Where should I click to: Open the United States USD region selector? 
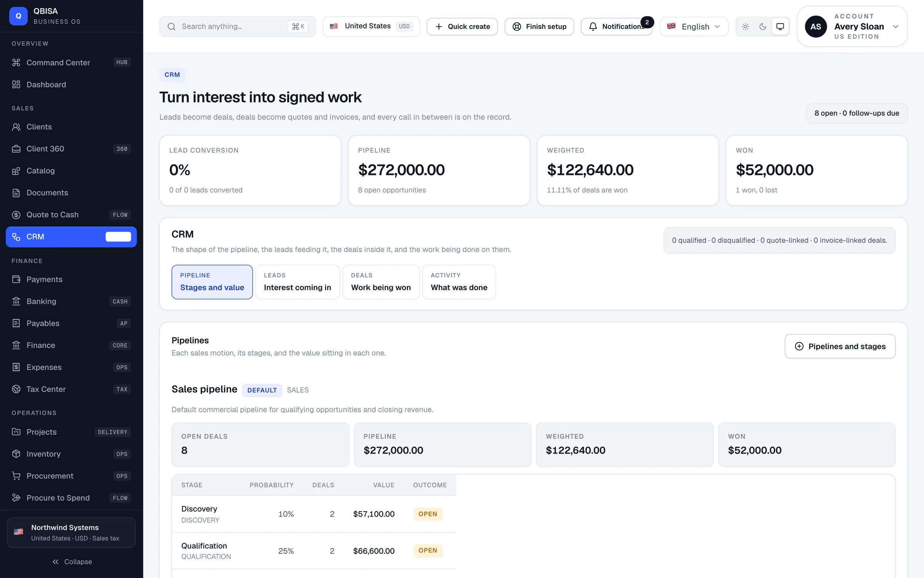coord(371,26)
